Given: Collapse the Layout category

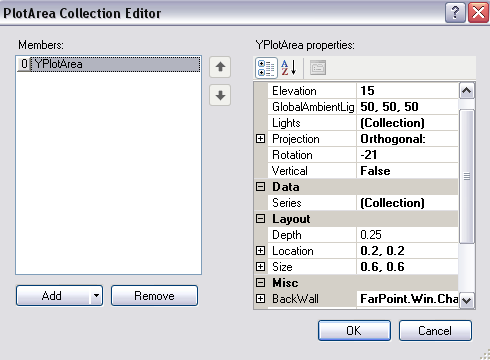Looking at the screenshot, I should (x=260, y=219).
